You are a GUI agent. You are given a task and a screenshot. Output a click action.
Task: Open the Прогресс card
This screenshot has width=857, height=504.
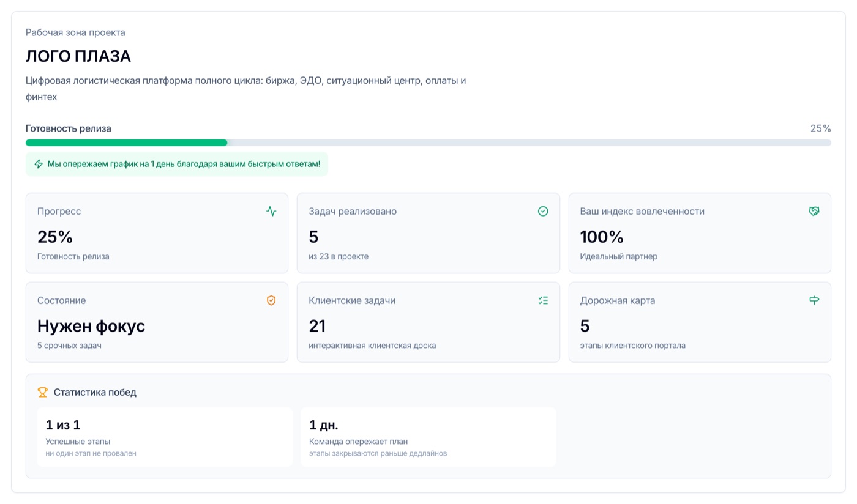coord(157,233)
